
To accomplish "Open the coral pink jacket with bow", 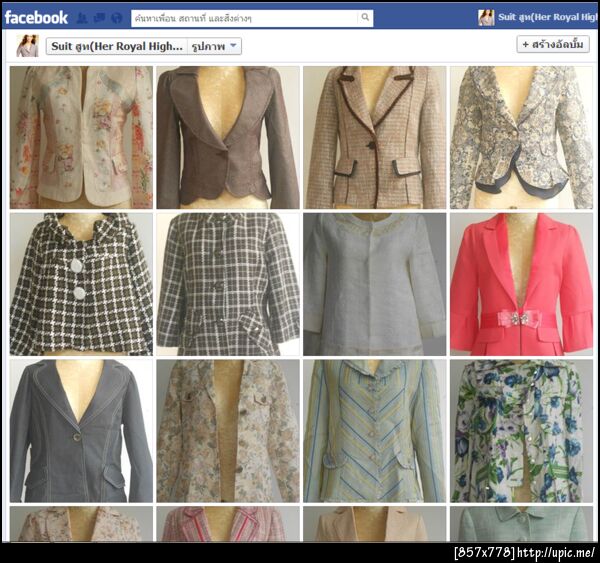I will [x=521, y=284].
